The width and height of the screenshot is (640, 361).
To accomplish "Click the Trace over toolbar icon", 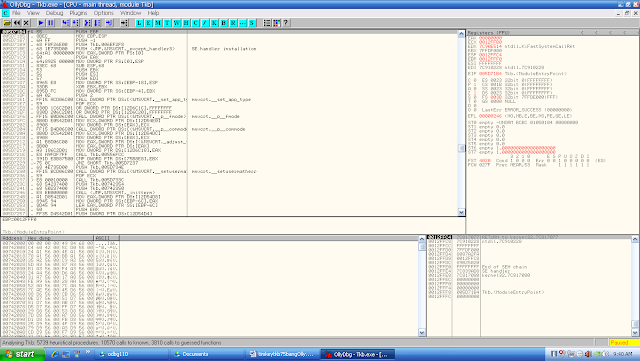I will pos(98,23).
